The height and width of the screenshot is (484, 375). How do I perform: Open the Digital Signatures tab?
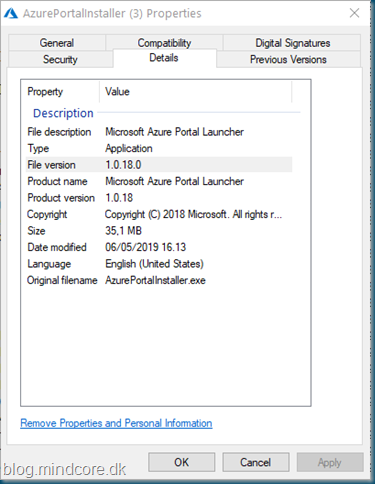[292, 43]
